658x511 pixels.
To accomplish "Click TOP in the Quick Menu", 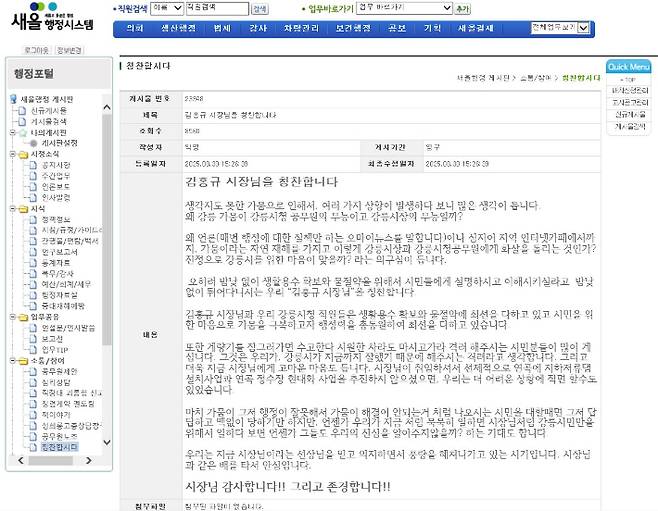I will point(629,79).
